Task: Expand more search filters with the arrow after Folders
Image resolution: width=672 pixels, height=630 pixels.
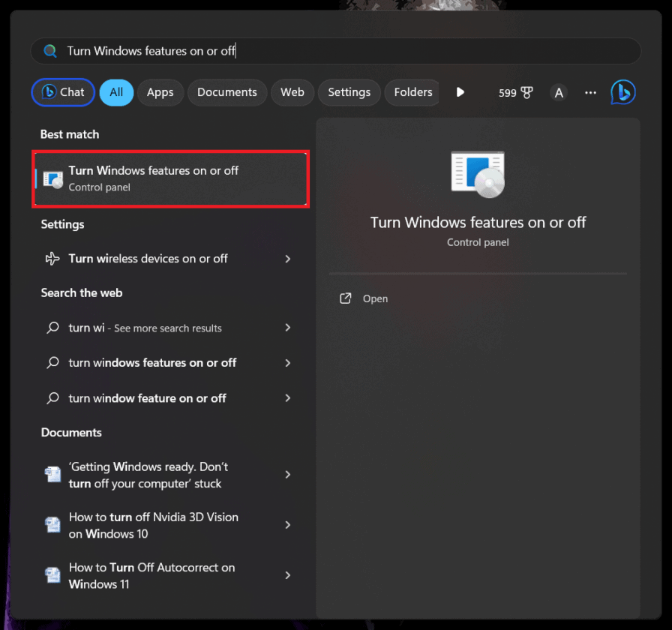Action: tap(460, 92)
